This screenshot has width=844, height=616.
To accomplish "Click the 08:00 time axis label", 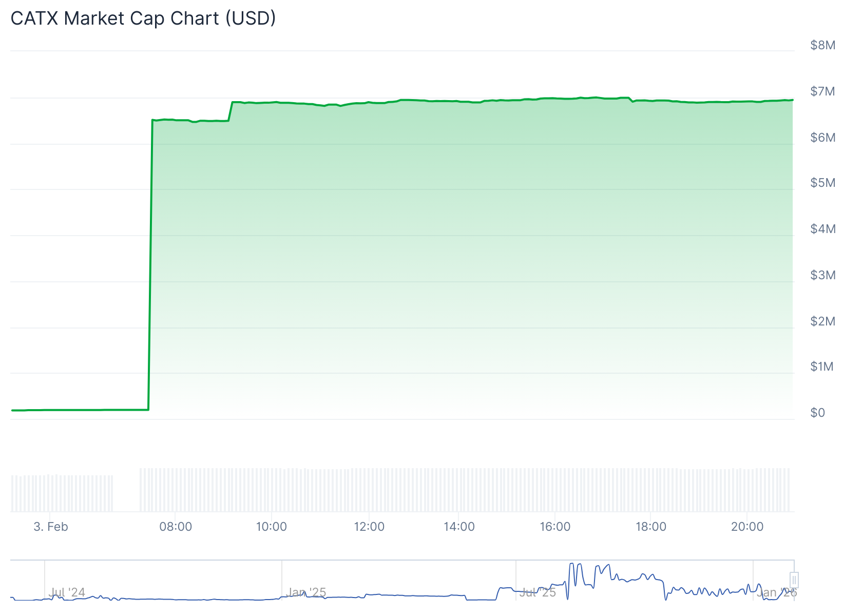I will click(x=176, y=527).
